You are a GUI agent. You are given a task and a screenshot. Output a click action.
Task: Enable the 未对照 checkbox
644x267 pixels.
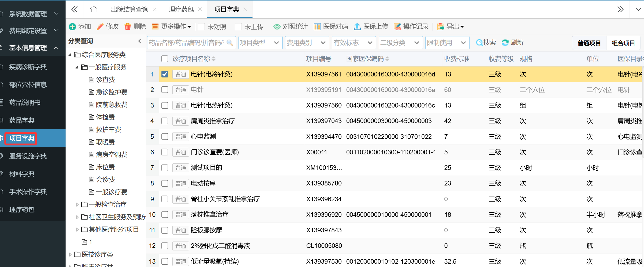point(201,27)
